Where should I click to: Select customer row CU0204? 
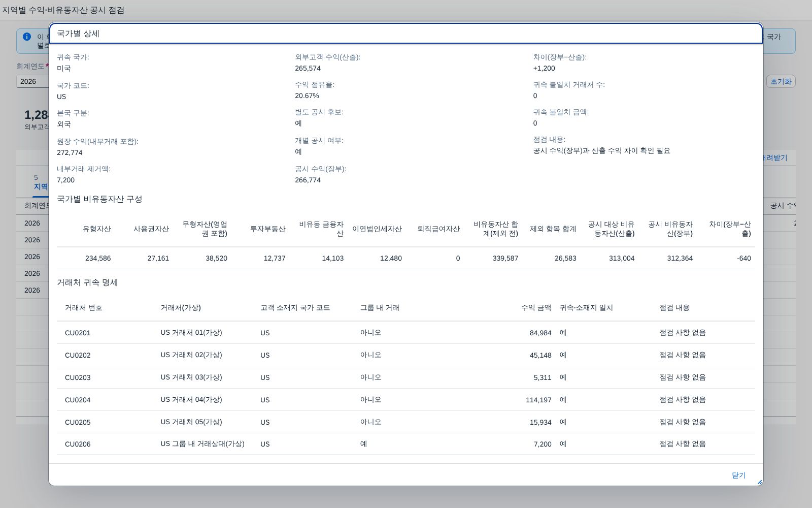(406, 400)
